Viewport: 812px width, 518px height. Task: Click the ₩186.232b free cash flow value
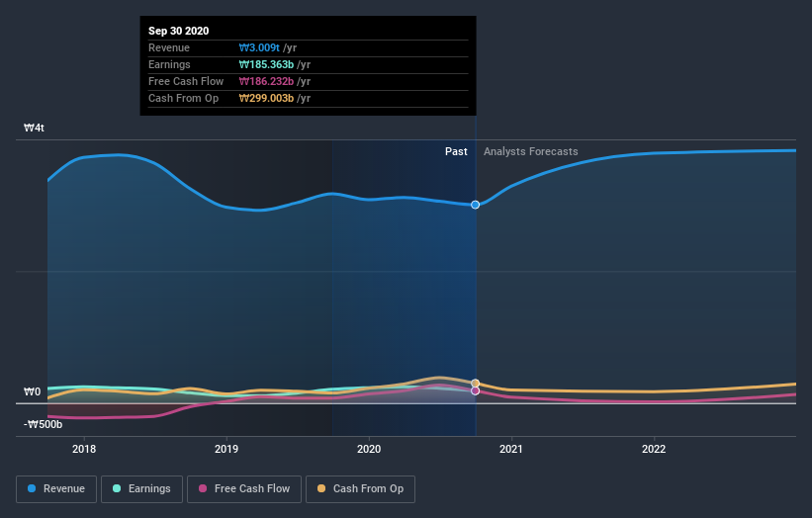tap(266, 81)
